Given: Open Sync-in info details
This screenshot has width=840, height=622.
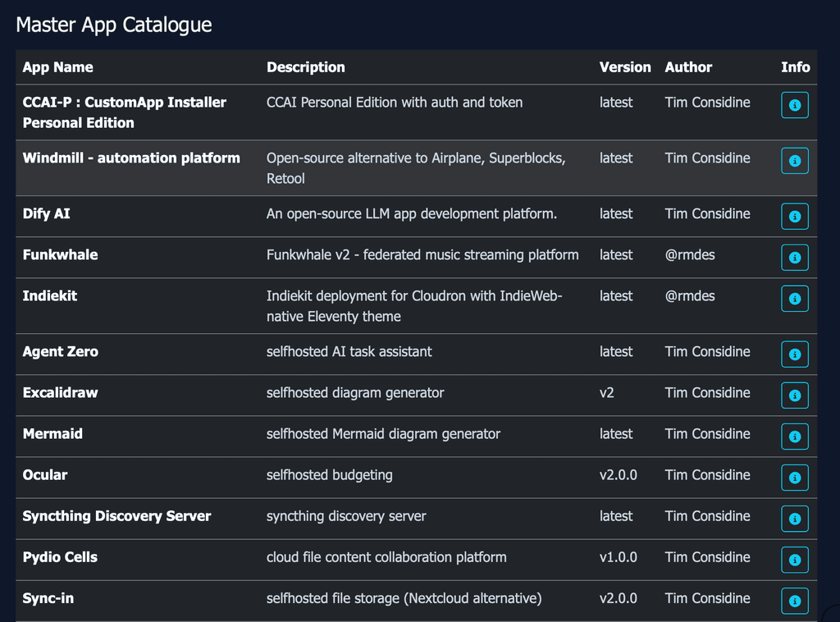Looking at the screenshot, I should point(794,601).
